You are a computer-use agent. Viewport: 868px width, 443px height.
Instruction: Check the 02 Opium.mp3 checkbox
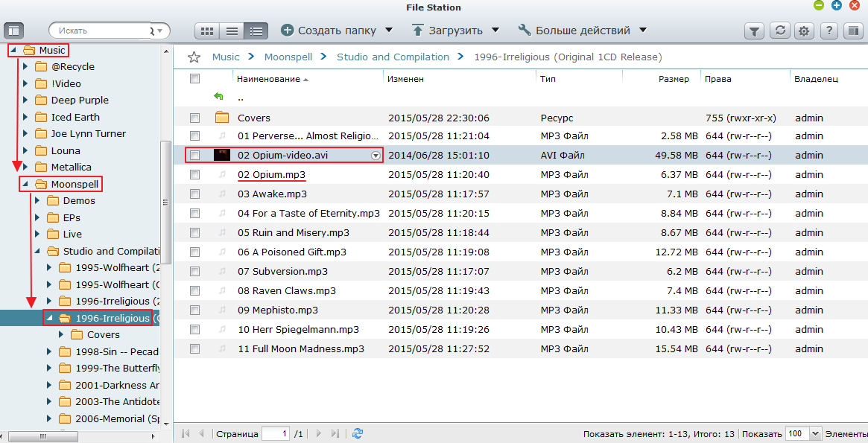coord(195,174)
